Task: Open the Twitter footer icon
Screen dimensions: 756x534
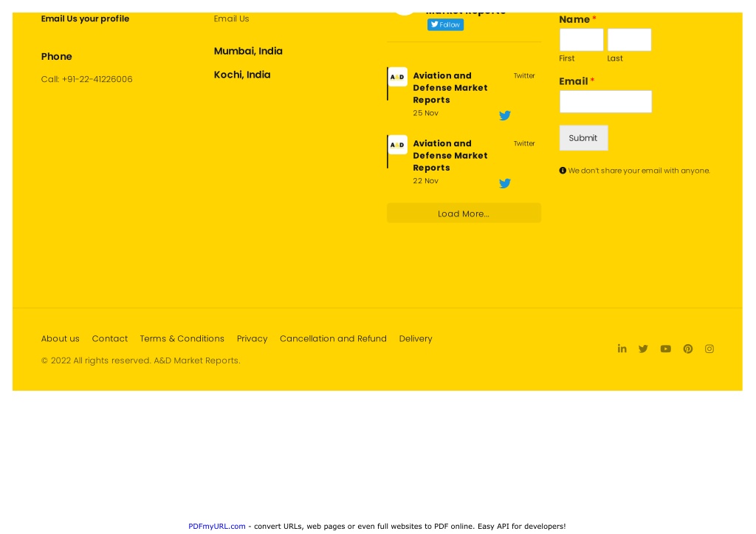Action: tap(643, 349)
